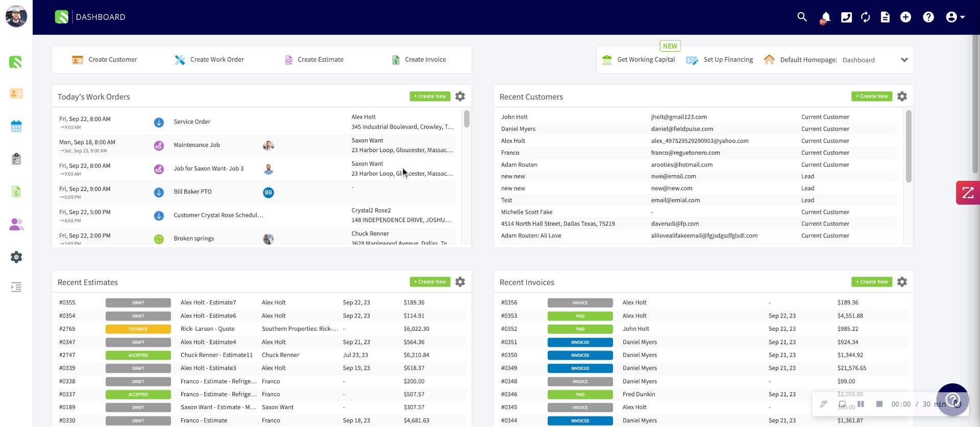Click Create New in Recent Invoices
The width and height of the screenshot is (980, 427).
871,282
